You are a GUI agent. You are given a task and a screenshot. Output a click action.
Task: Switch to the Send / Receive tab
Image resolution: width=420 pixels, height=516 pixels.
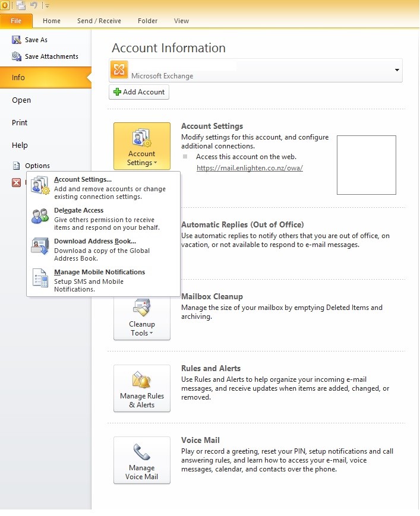point(99,21)
